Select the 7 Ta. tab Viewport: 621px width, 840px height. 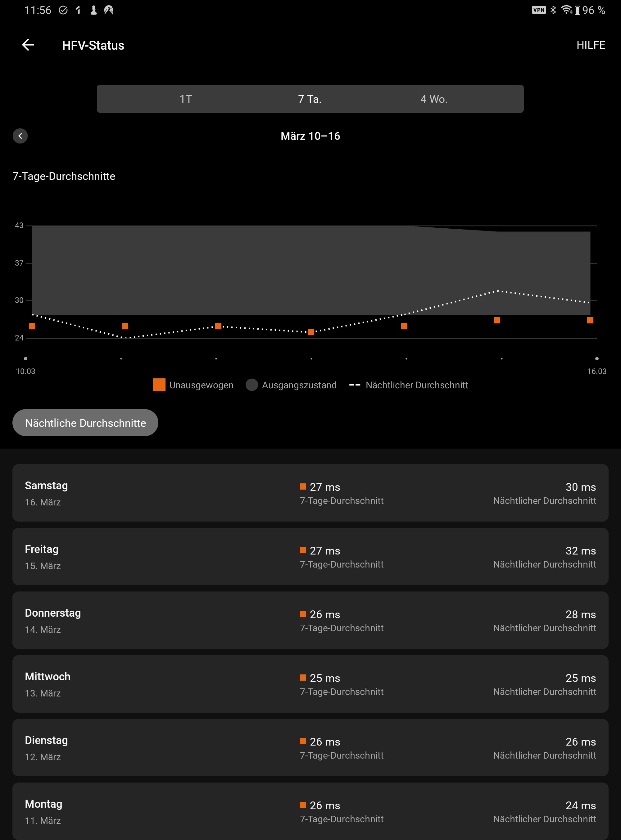310,99
